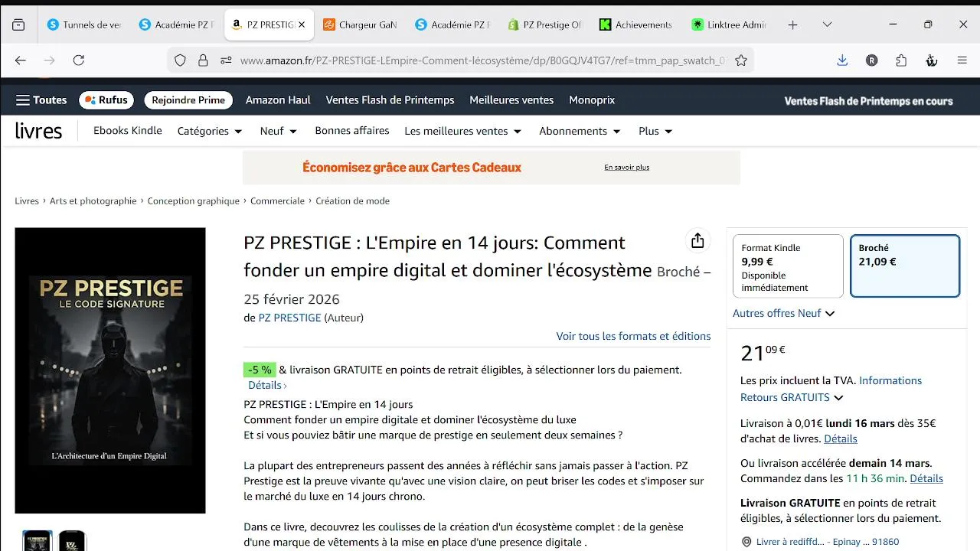The height and width of the screenshot is (551, 980).
Task: Go back with the browser back arrow
Action: (21, 60)
